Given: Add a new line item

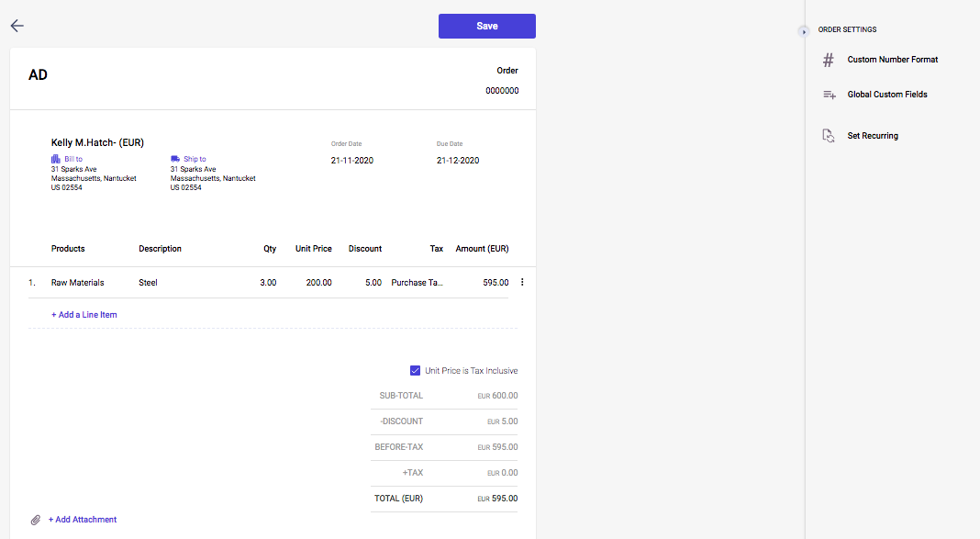Looking at the screenshot, I should click(84, 314).
